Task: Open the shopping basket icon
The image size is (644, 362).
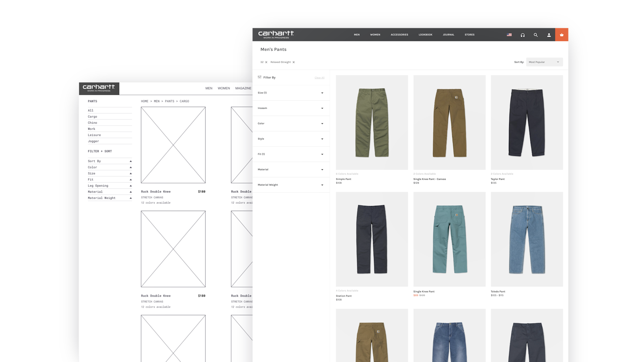Action: click(x=561, y=35)
